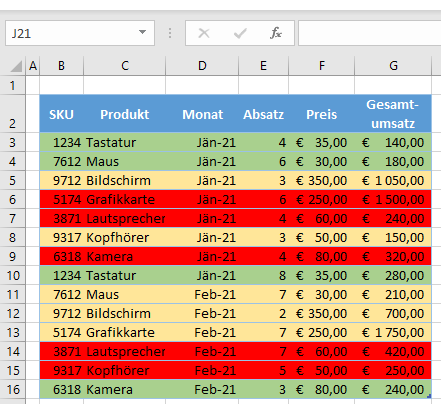Click total € 140,00 cell
The height and width of the screenshot is (407, 441).
393,142
